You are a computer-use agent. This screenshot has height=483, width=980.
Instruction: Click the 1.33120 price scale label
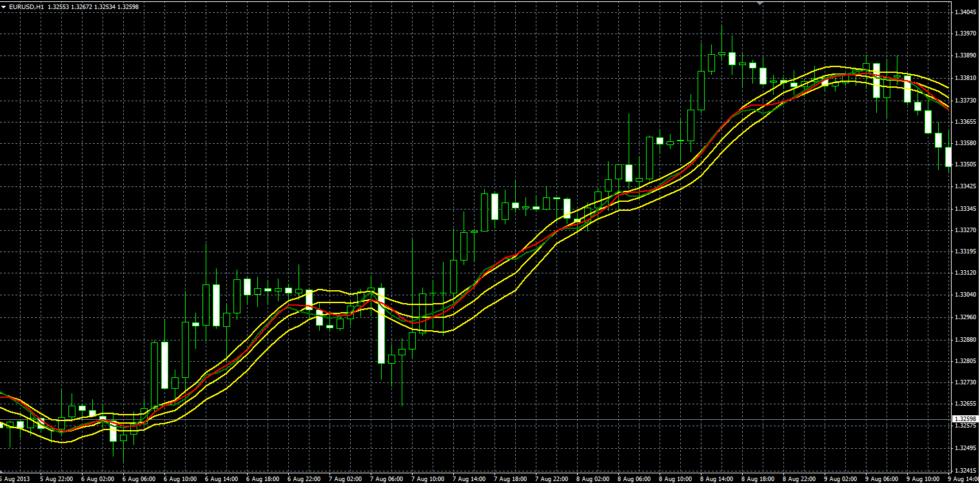[x=965, y=273]
